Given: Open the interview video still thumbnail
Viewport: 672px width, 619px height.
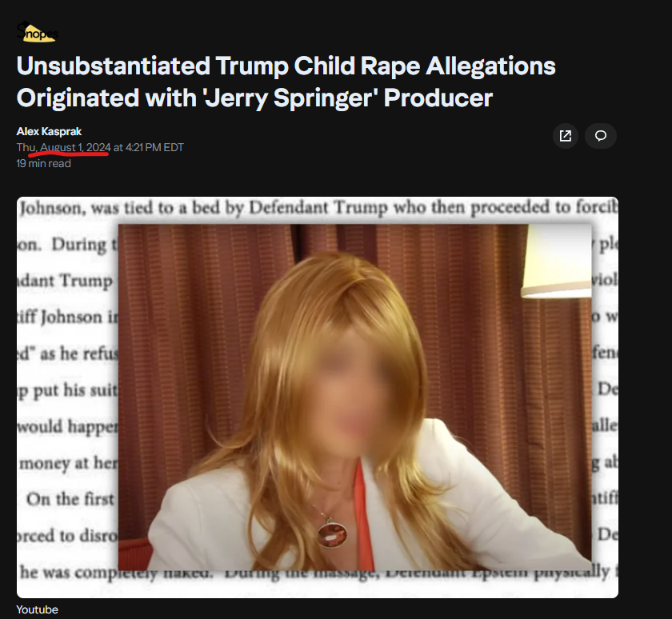Looking at the screenshot, I should point(354,397).
